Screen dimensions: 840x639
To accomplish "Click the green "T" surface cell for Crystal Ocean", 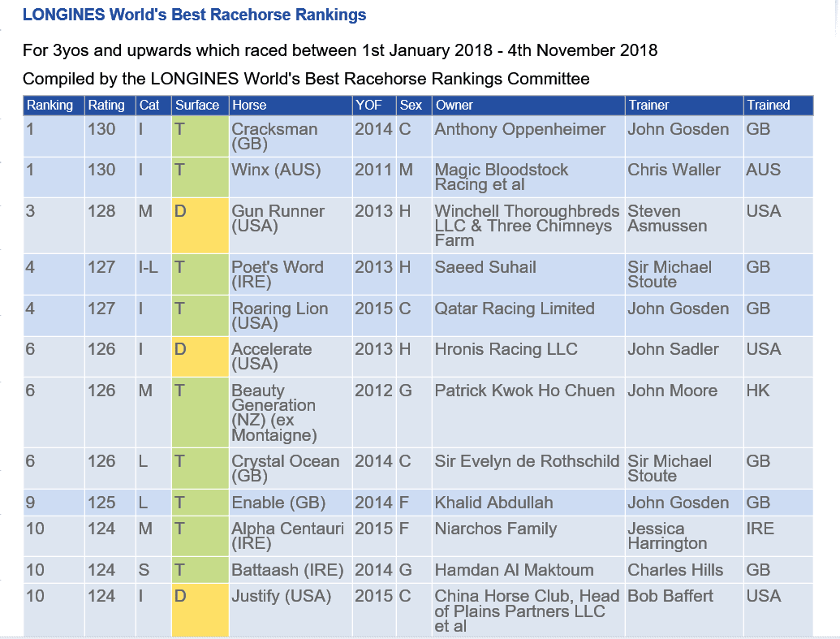I will click(x=200, y=468).
